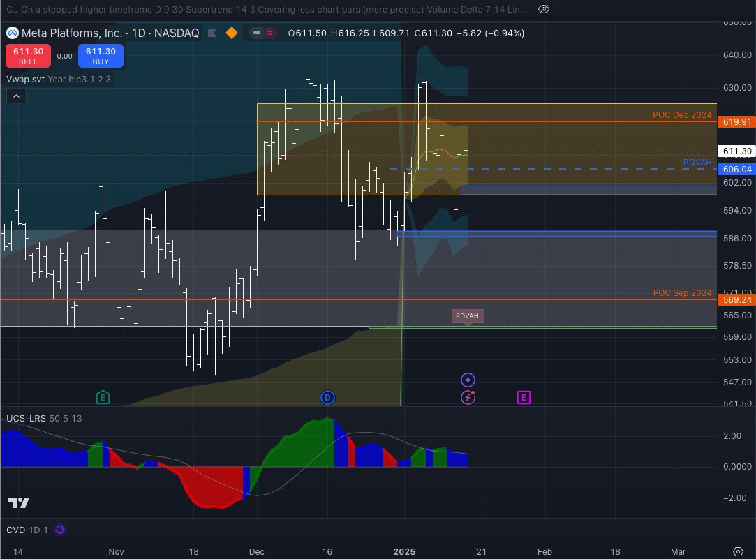The height and width of the screenshot is (559, 756).
Task: Open the lightning bolt news event icon
Action: 468,398
